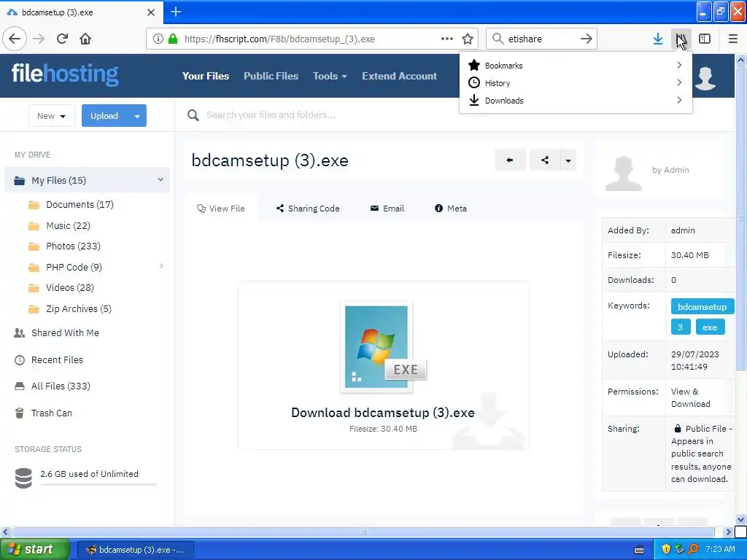Open the Photos (233) folder
747x560 pixels.
[73, 246]
